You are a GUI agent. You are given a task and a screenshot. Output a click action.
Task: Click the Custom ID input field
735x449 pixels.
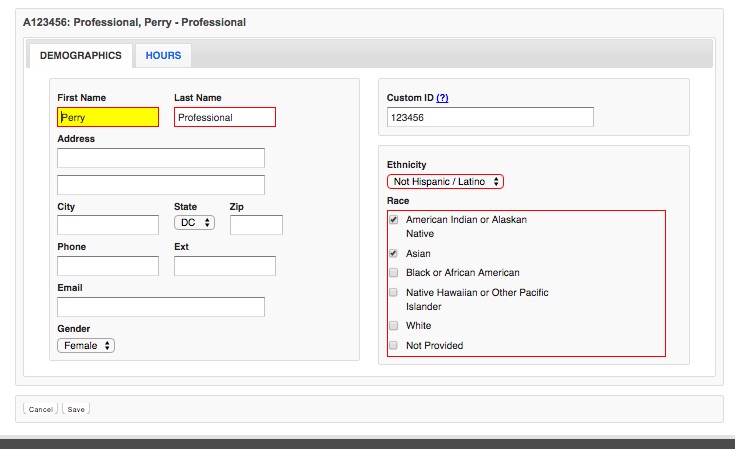(x=490, y=117)
